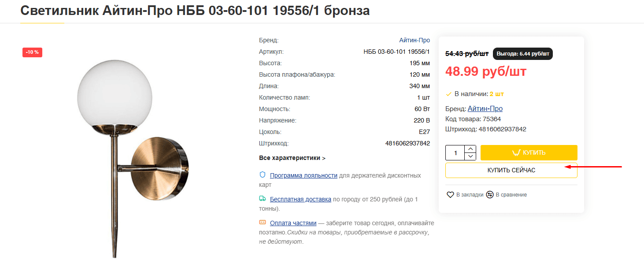Image resolution: width=644 pixels, height=260 pixels.
Task: Click the delivery truck icon near Бесплатная доставка
Action: [x=262, y=198]
